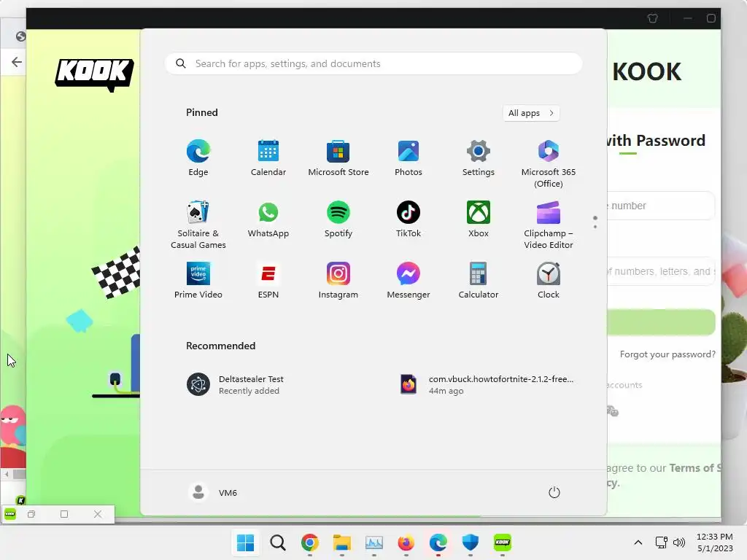The height and width of the screenshot is (560, 747).
Task: Click the Start menu search box
Action: click(x=373, y=64)
